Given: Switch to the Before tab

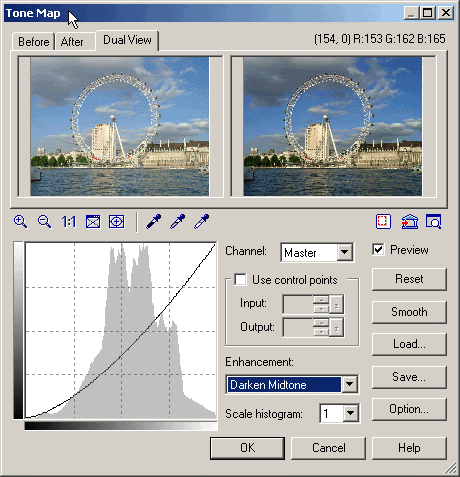Looking at the screenshot, I should [33, 42].
